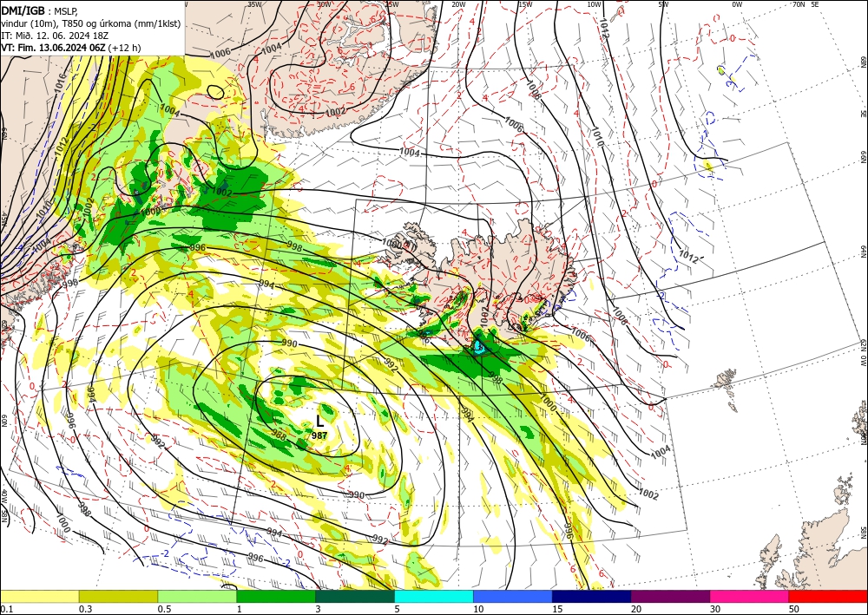Click the legend value "20"
The width and height of the screenshot is (868, 615).
tap(636, 609)
